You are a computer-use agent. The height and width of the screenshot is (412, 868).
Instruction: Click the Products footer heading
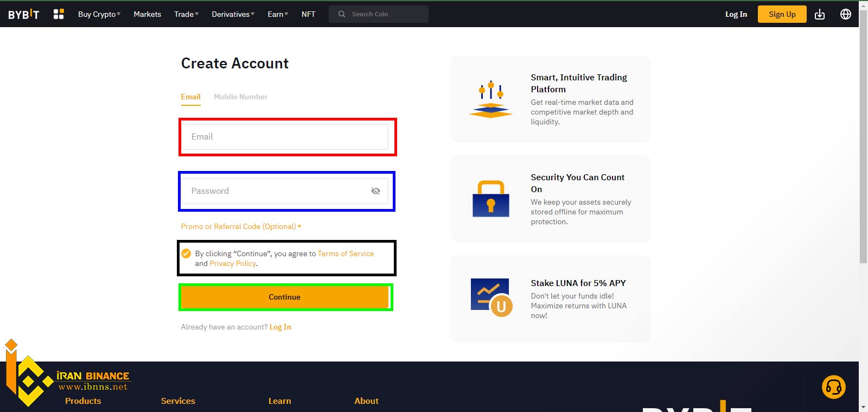[83, 401]
